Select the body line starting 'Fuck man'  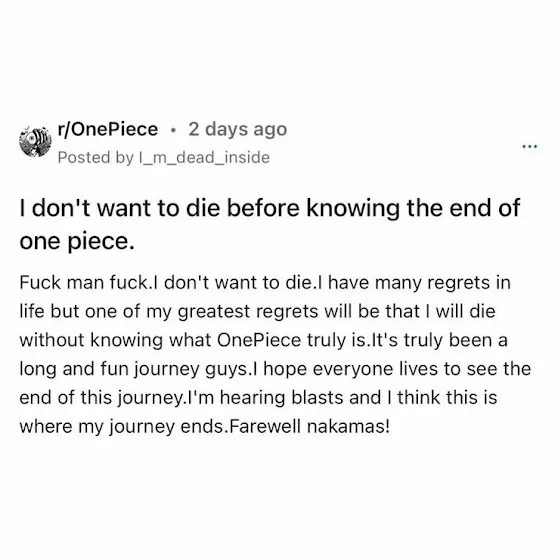tap(265, 283)
